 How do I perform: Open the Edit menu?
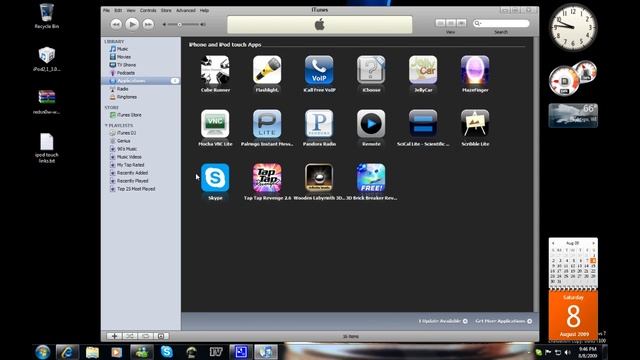pos(118,10)
